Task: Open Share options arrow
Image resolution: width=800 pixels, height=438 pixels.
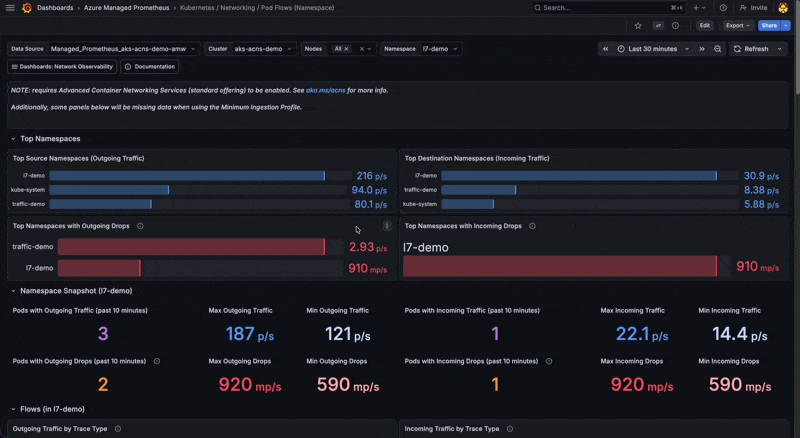Action: click(x=786, y=26)
